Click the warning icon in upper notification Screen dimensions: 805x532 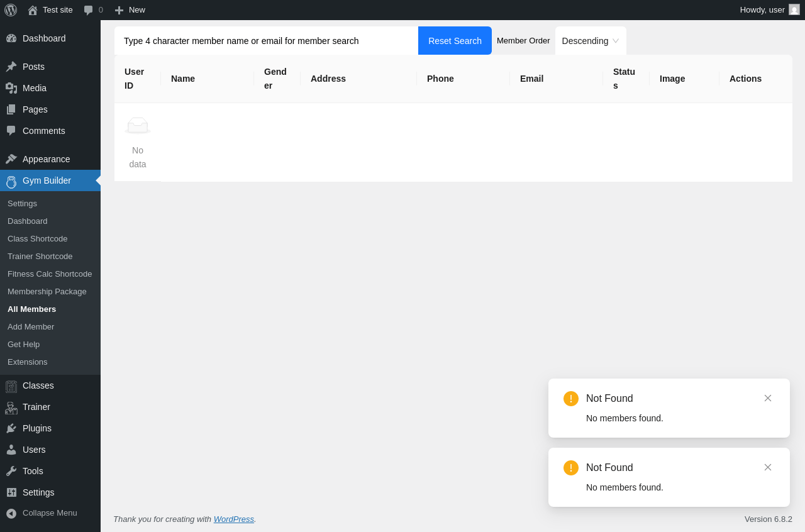point(571,399)
